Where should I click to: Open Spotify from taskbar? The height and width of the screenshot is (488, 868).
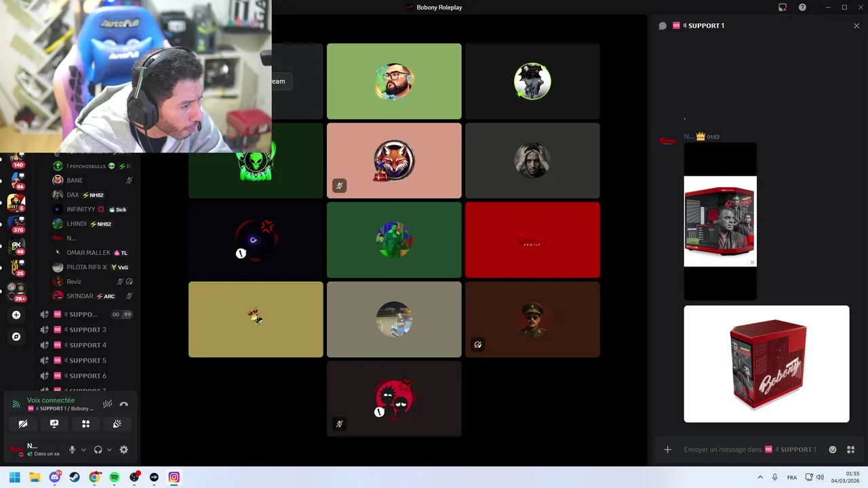click(114, 477)
